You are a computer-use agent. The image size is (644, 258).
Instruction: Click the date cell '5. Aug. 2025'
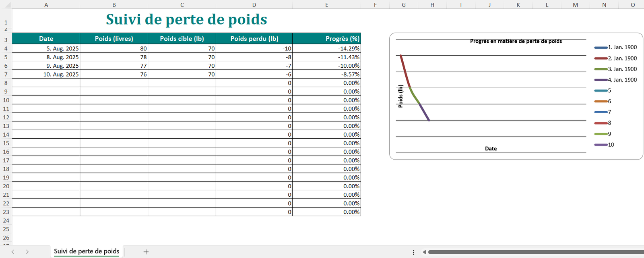coord(46,48)
